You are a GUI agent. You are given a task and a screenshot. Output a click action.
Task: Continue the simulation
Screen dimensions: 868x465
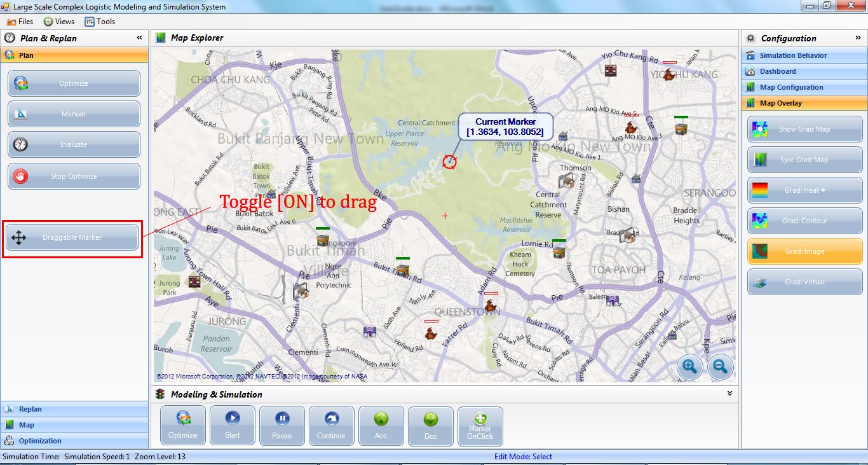click(x=331, y=425)
